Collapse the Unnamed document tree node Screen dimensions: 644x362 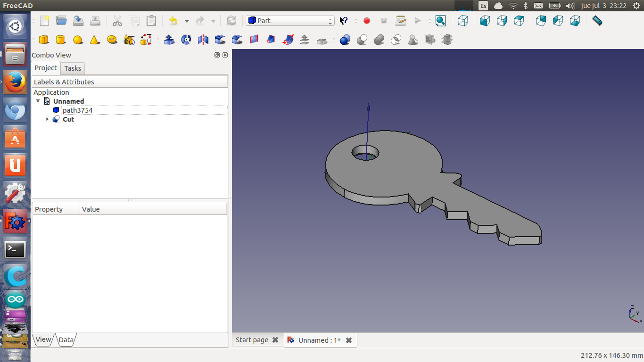coord(38,101)
